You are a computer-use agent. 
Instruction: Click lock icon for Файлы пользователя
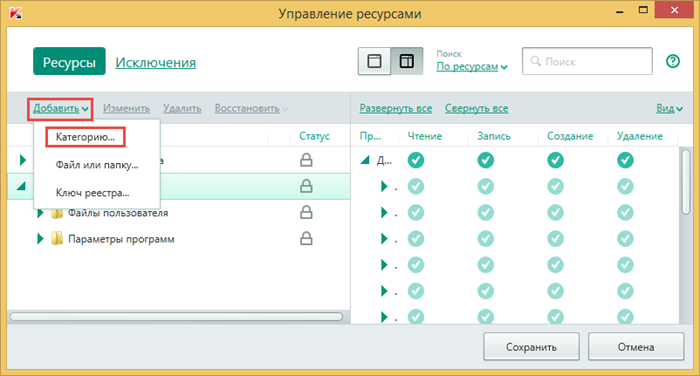coord(306,212)
